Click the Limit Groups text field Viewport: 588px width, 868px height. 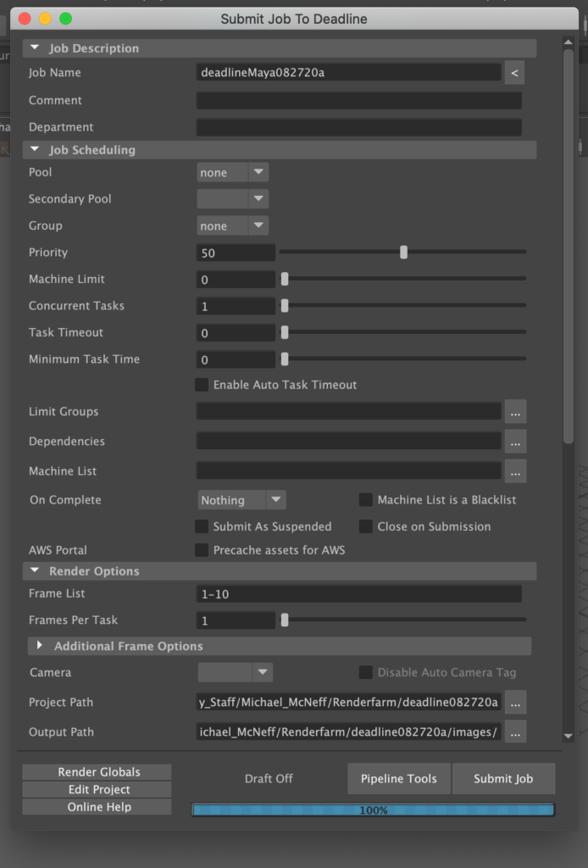coord(349,411)
